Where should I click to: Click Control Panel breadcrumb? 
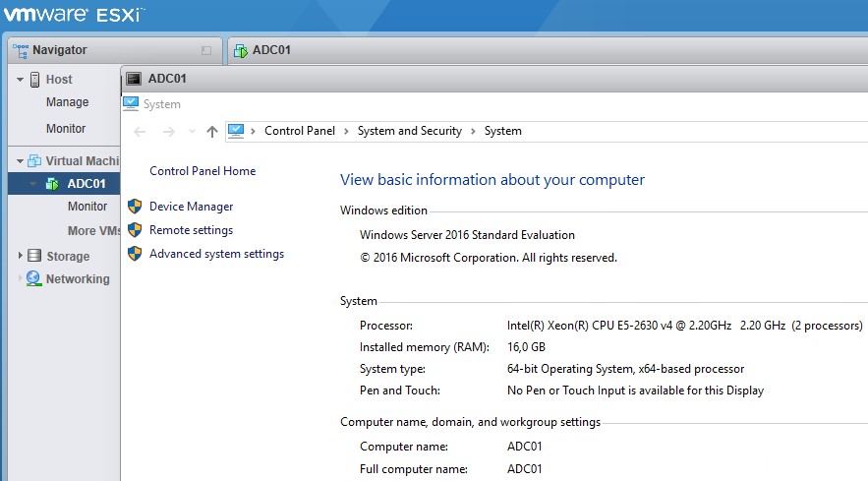click(300, 131)
